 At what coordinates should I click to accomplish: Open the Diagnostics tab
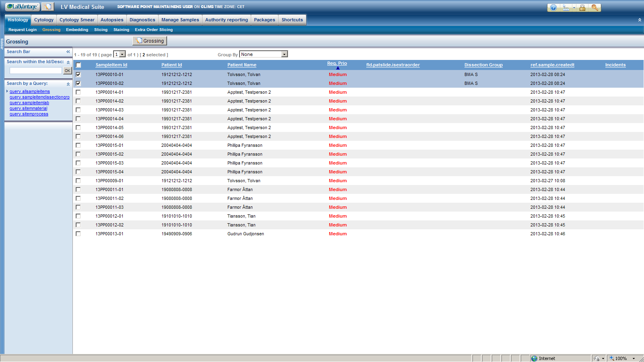[x=142, y=20]
